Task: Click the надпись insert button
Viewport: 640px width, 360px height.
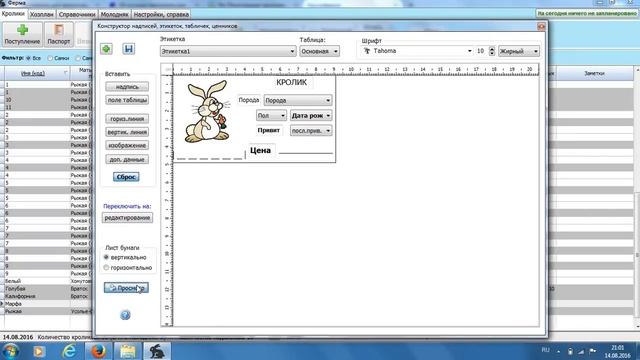Action: pos(127,87)
